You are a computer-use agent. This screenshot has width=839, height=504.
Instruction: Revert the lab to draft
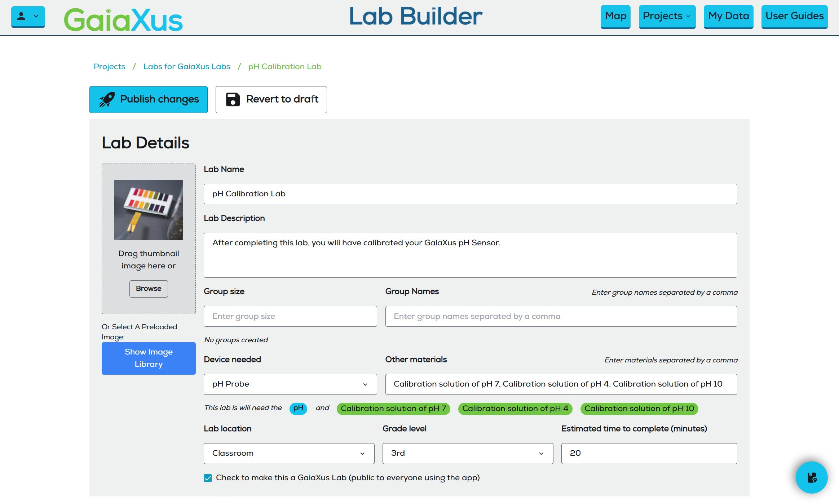coord(271,99)
